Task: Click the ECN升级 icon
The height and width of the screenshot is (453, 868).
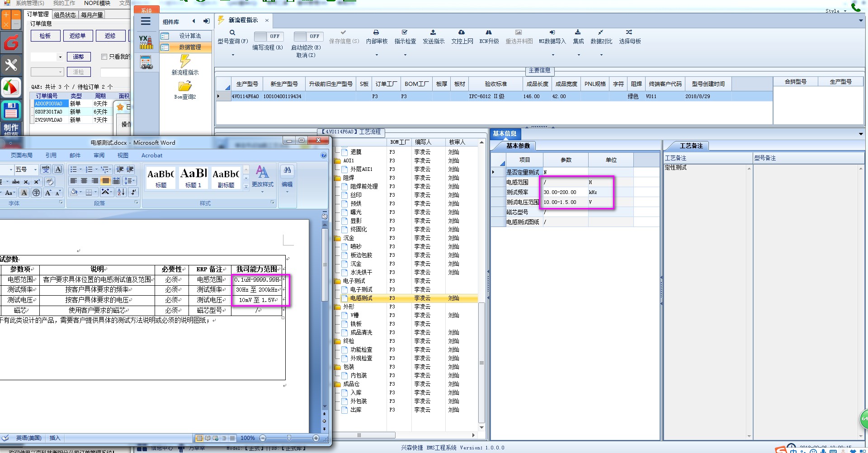Action: (489, 33)
